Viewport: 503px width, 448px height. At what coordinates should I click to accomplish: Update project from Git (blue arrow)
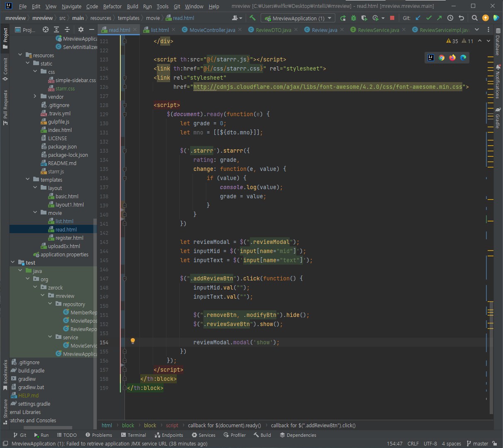(418, 18)
